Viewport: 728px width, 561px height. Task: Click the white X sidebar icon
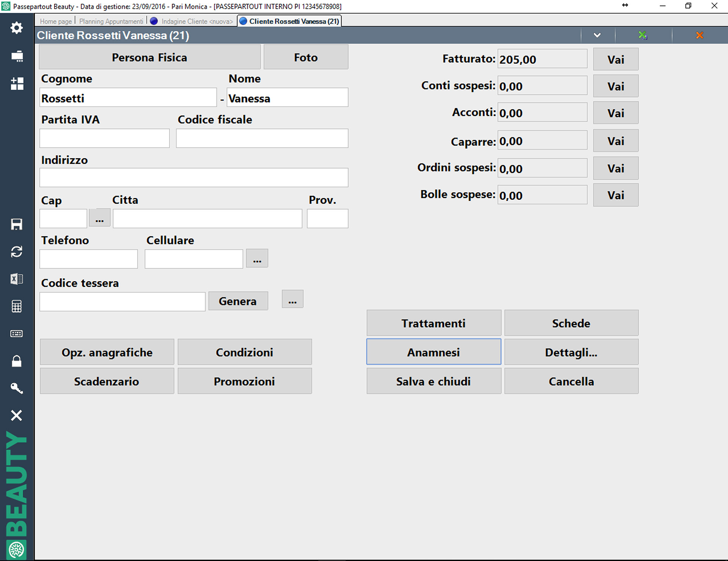(17, 415)
